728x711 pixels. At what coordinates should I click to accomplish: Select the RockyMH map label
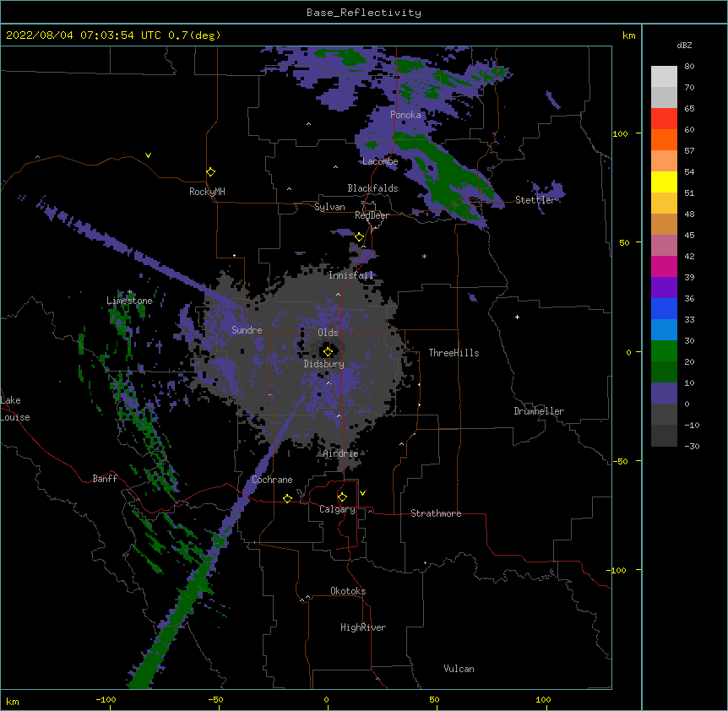point(207,192)
